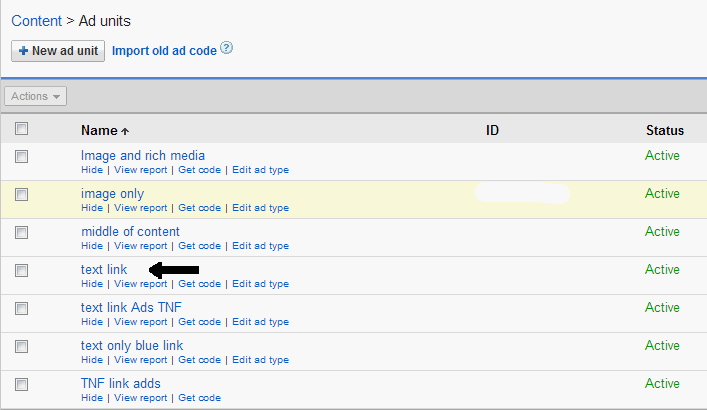Tick the checkbox for text link row

tap(21, 270)
